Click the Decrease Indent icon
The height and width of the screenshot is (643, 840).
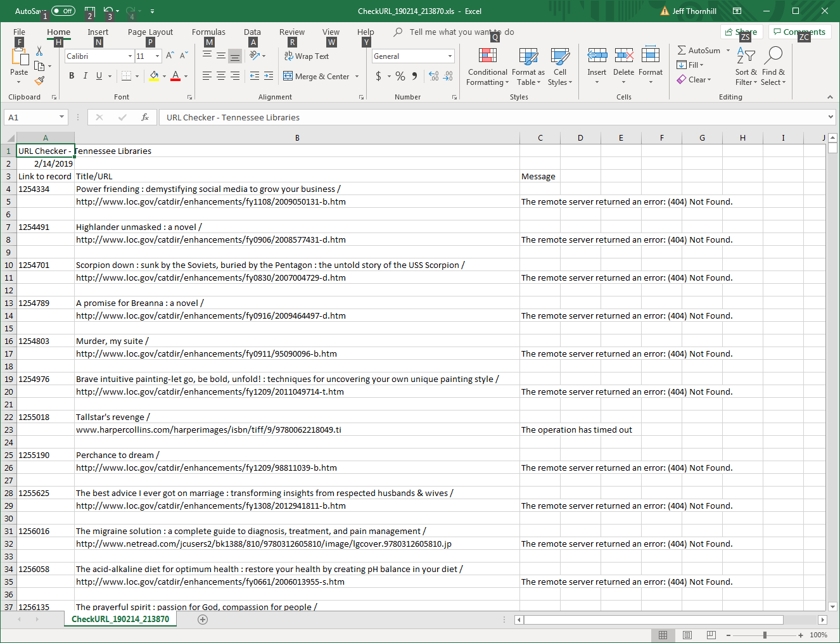[x=255, y=76]
